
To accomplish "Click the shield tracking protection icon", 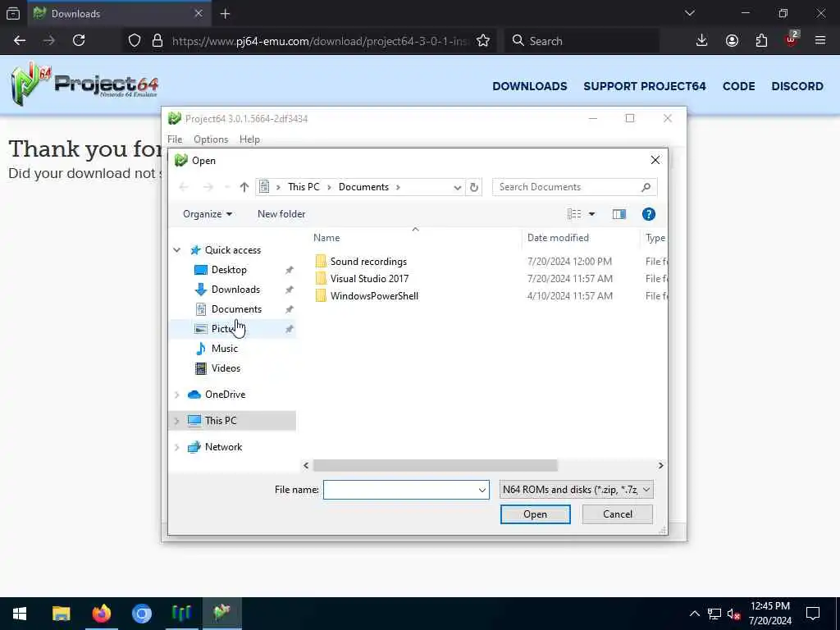I will 135,41.
